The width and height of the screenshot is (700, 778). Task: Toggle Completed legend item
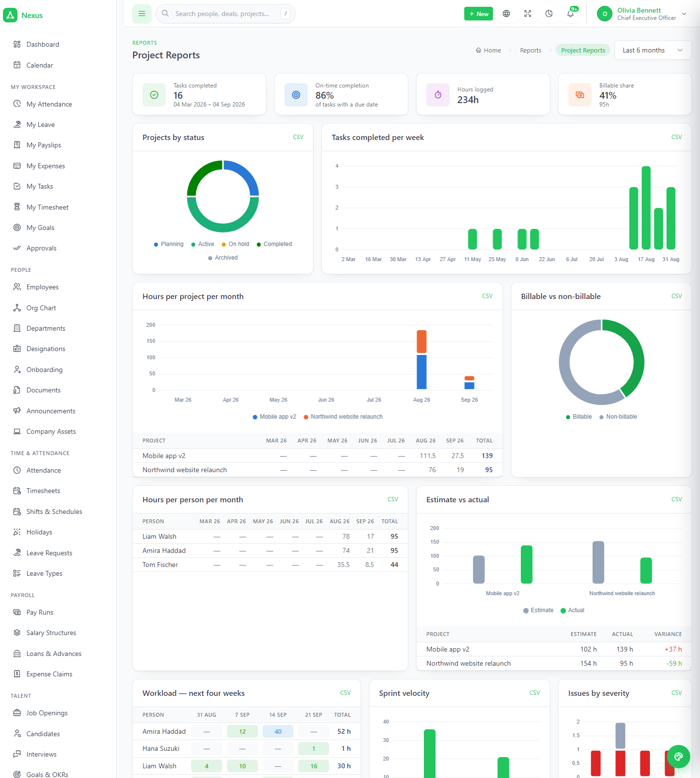(x=274, y=244)
